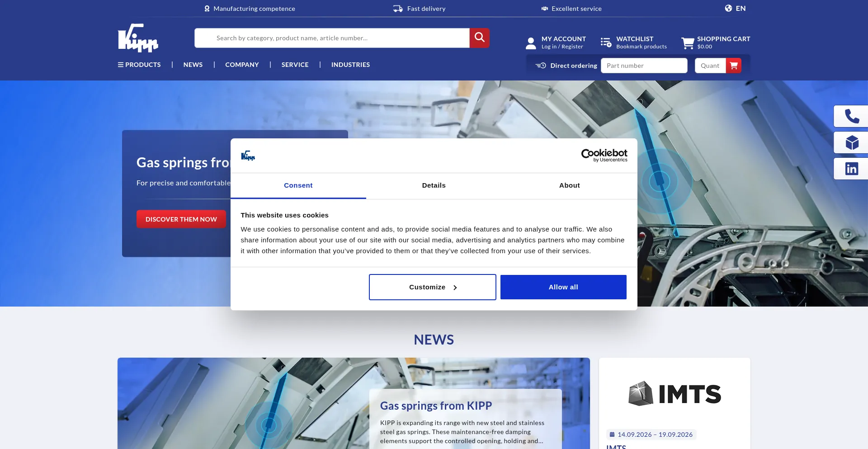The width and height of the screenshot is (868, 449).
Task: Open the shopping cart icon
Action: point(688,43)
